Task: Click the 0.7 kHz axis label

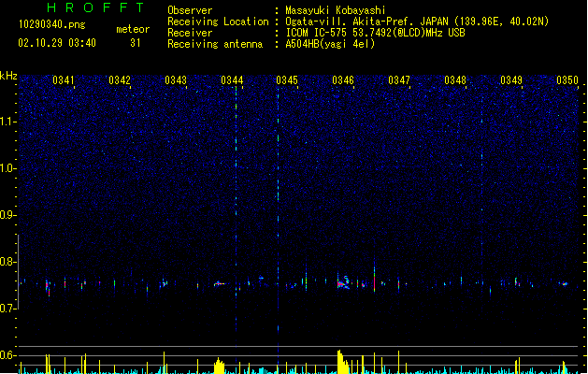Action: click(x=8, y=309)
